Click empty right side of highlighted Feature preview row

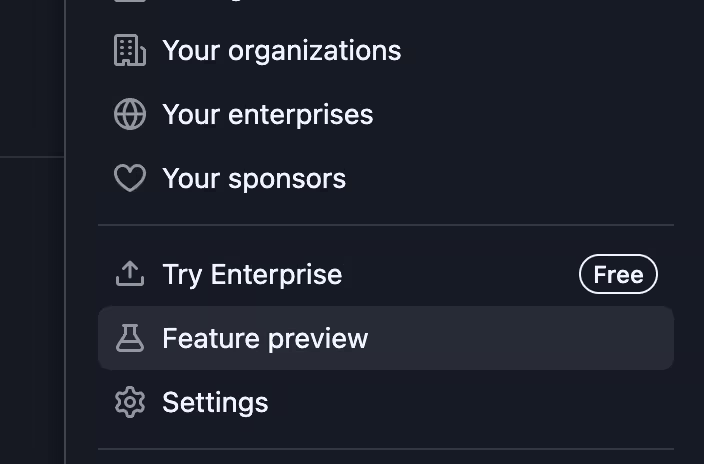540,338
